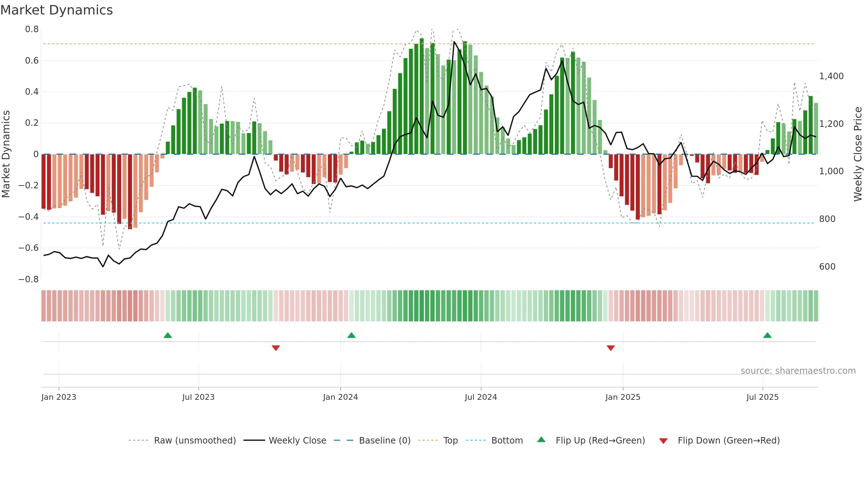Screen dimensions: 868x488
Task: Click the −0.2 left axis tick label
Action: point(29,185)
